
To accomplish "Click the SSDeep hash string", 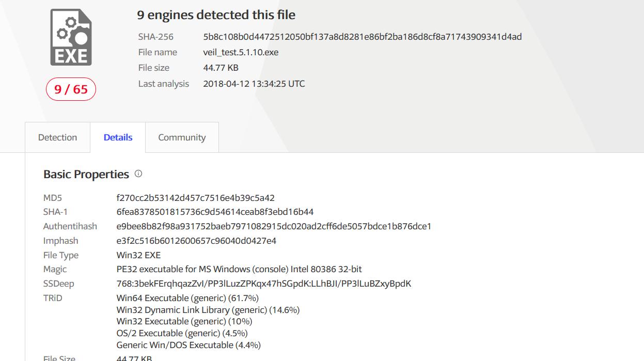I will (264, 284).
